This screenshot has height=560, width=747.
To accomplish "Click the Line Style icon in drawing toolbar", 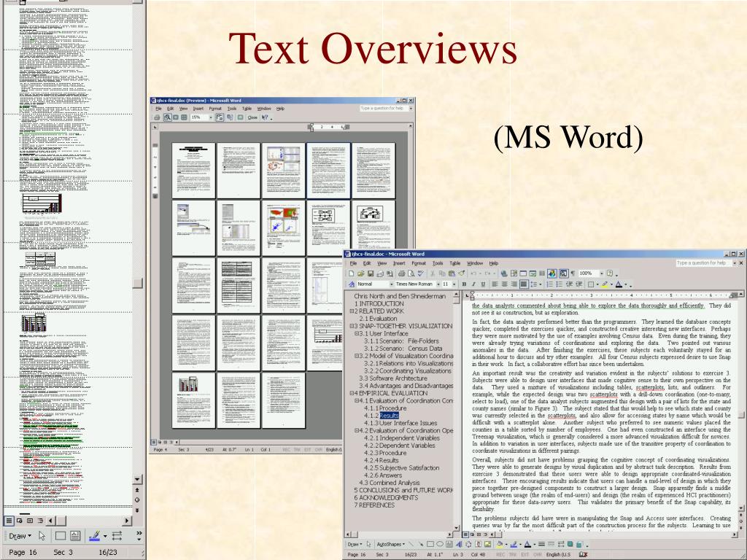I will pos(542,544).
